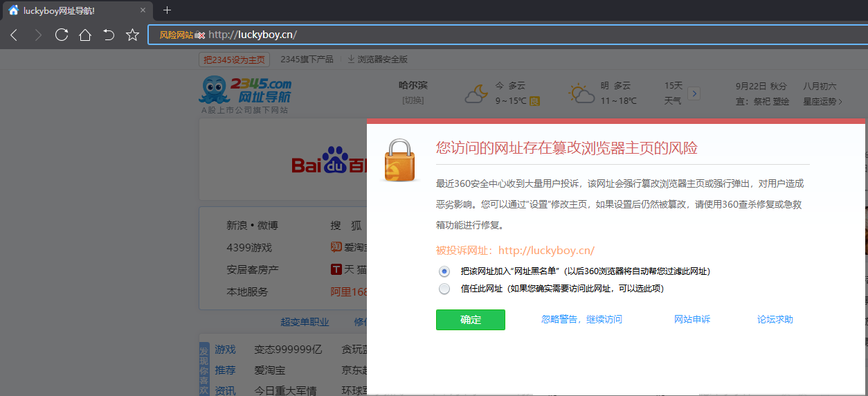Click 哈尔滨 city name
The height and width of the screenshot is (396, 868).
413,86
